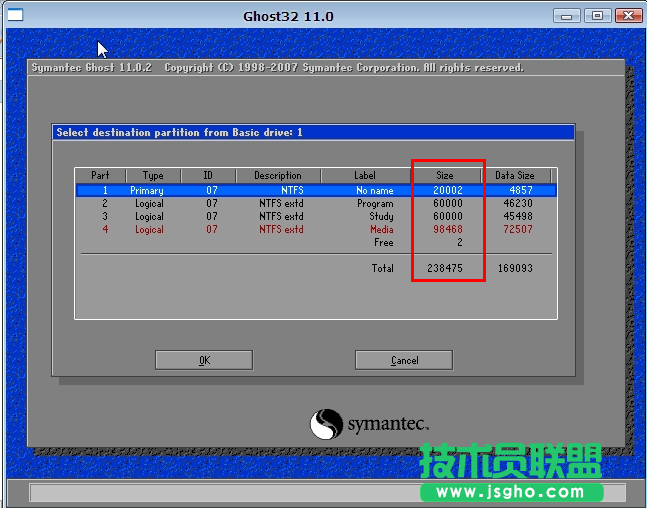Click the Part column header
Viewport: 647px width, 508px height.
click(x=100, y=175)
